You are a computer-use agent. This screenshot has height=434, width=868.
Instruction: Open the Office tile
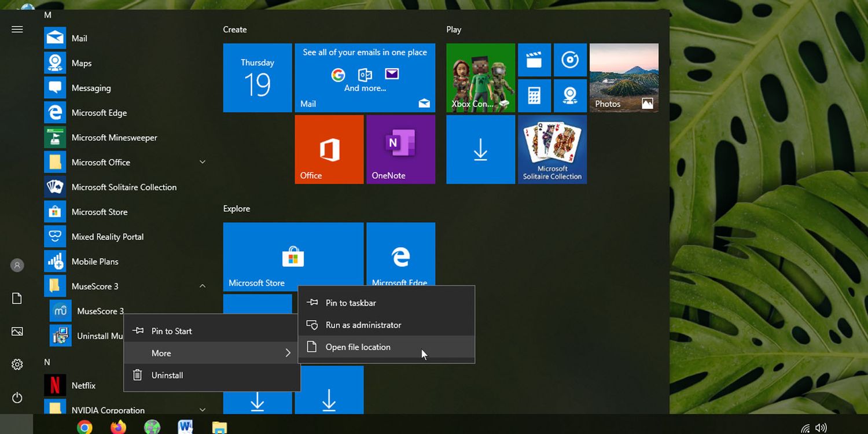(x=329, y=149)
